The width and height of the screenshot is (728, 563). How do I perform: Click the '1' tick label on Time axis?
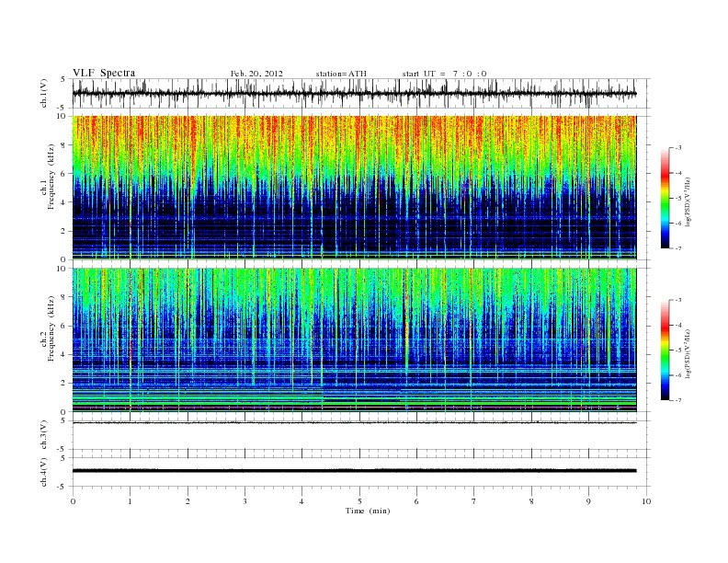130,501
